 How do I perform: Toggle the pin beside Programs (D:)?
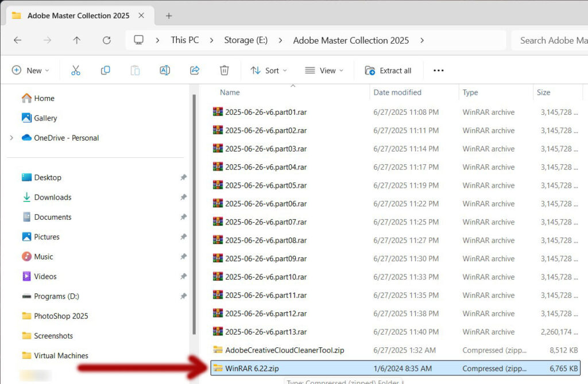point(183,296)
